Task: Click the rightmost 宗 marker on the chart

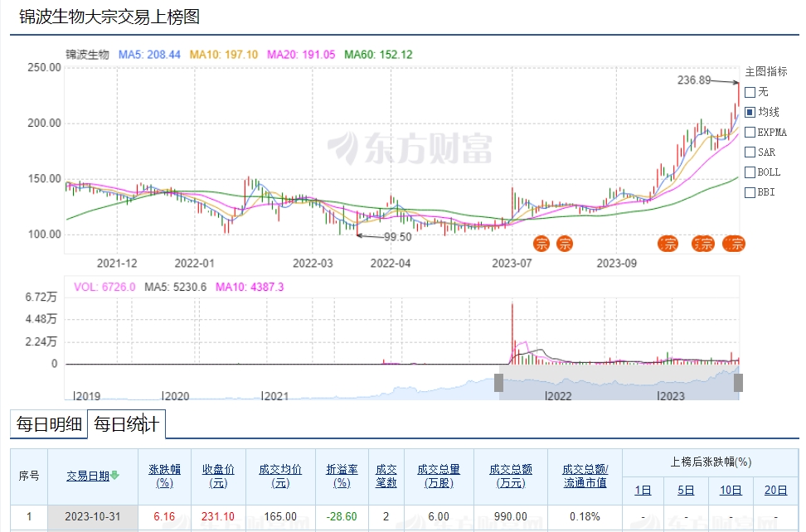Action: click(735, 244)
